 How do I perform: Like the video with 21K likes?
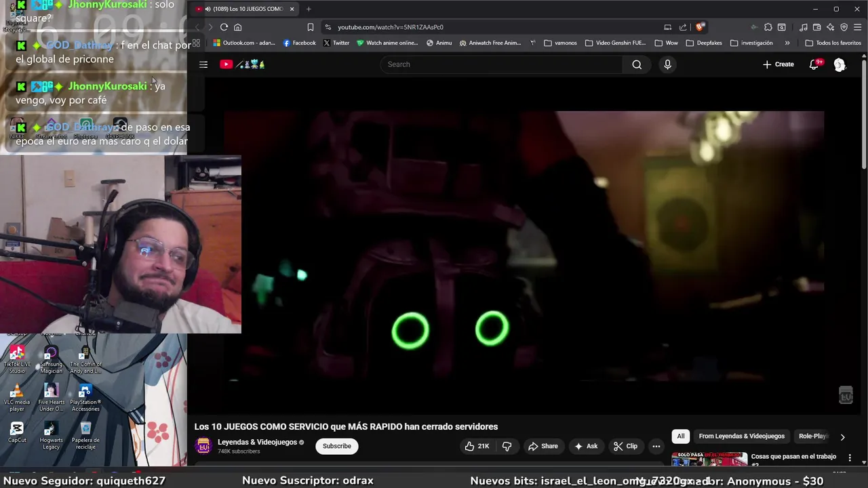click(x=477, y=446)
